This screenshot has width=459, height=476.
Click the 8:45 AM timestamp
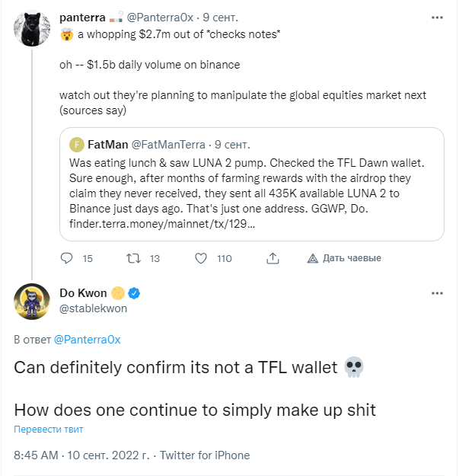pyautogui.click(x=36, y=455)
